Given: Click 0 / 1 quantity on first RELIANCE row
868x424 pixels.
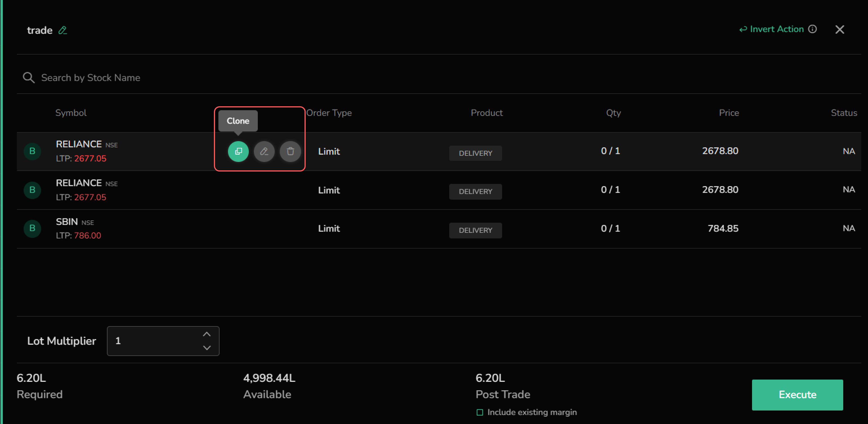Looking at the screenshot, I should [x=610, y=151].
